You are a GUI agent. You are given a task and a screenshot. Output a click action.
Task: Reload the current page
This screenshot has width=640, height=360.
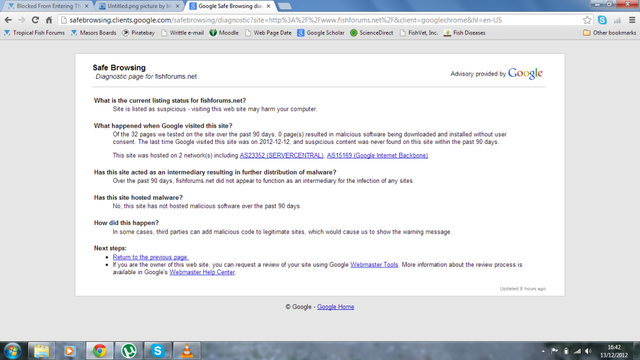pos(35,20)
